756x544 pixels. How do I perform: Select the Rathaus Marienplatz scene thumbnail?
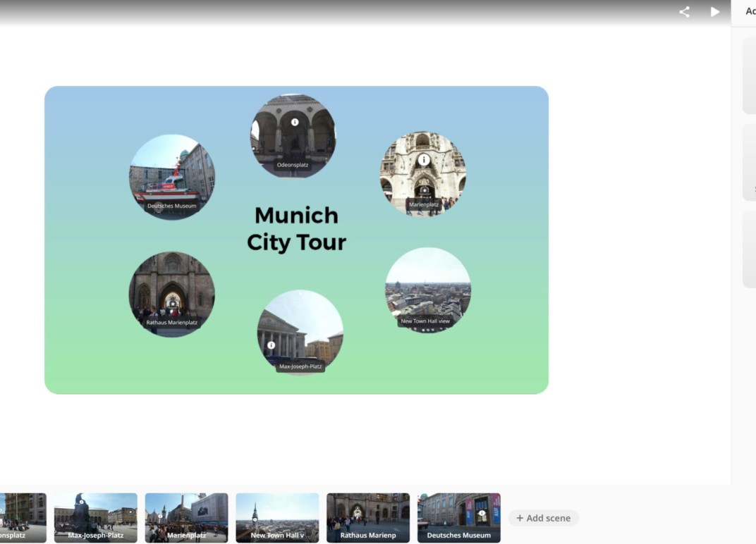point(367,517)
